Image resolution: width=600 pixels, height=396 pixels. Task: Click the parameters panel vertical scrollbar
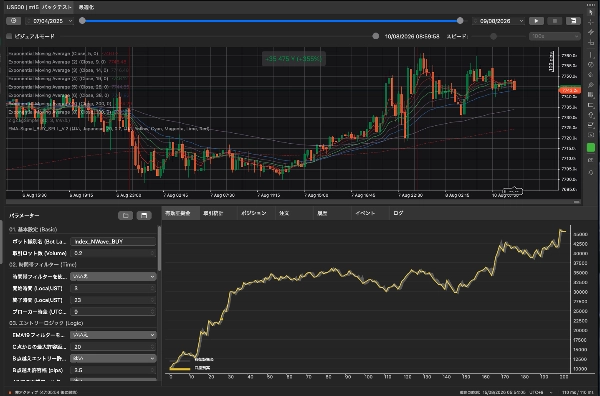tap(159, 249)
